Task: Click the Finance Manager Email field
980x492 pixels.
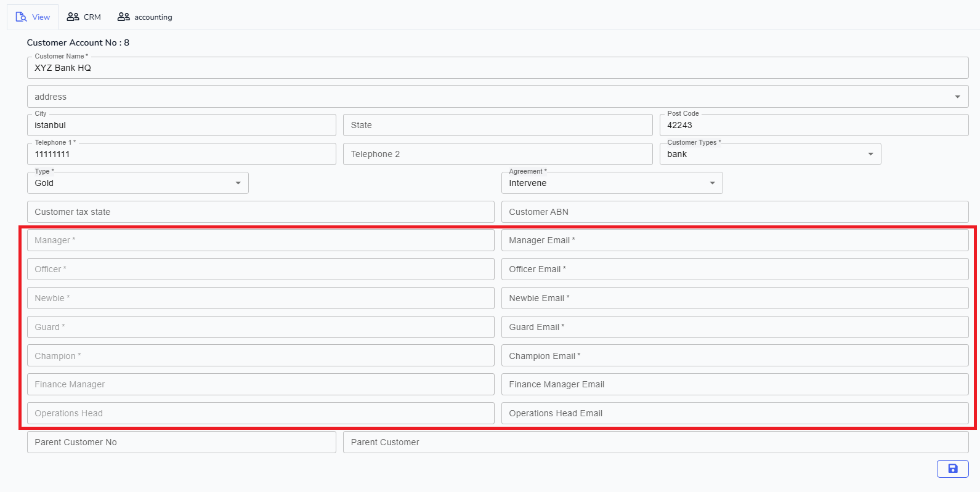Action: (734, 384)
